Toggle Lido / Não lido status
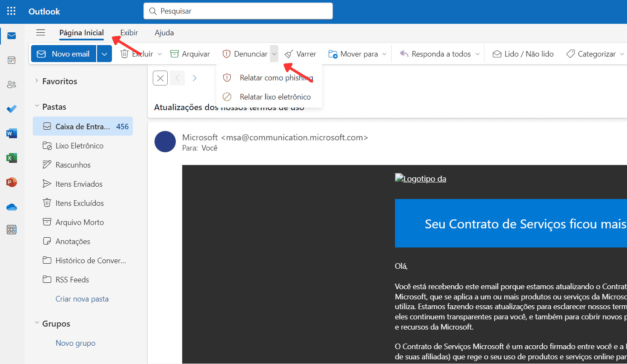Viewport: 627px width, 364px height. click(x=523, y=54)
